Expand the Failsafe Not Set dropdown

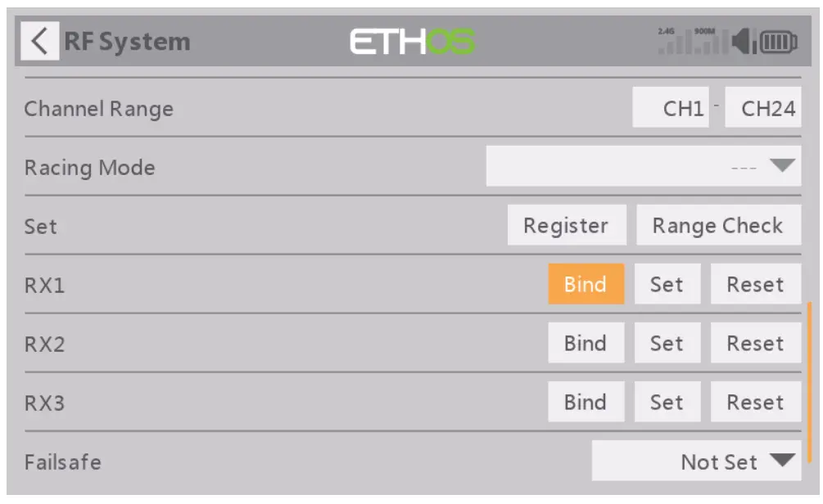tap(696, 461)
